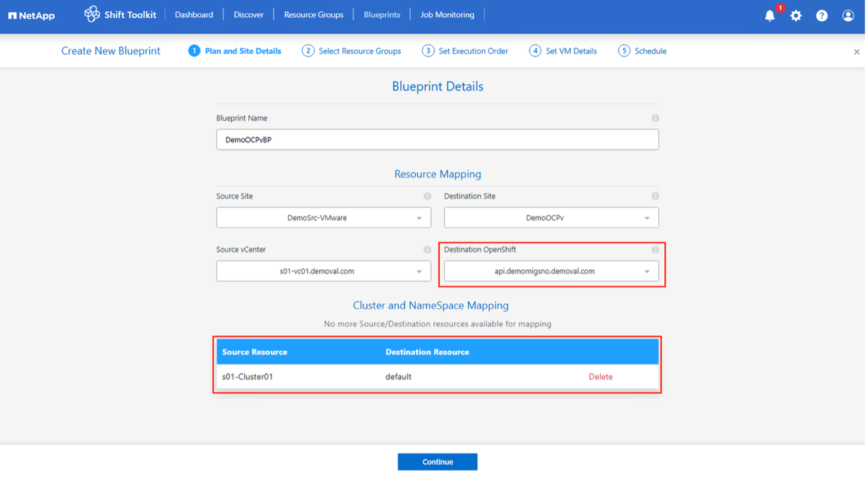This screenshot has width=868, height=477.
Task: Click info icon beside Source Site
Action: coord(427,196)
